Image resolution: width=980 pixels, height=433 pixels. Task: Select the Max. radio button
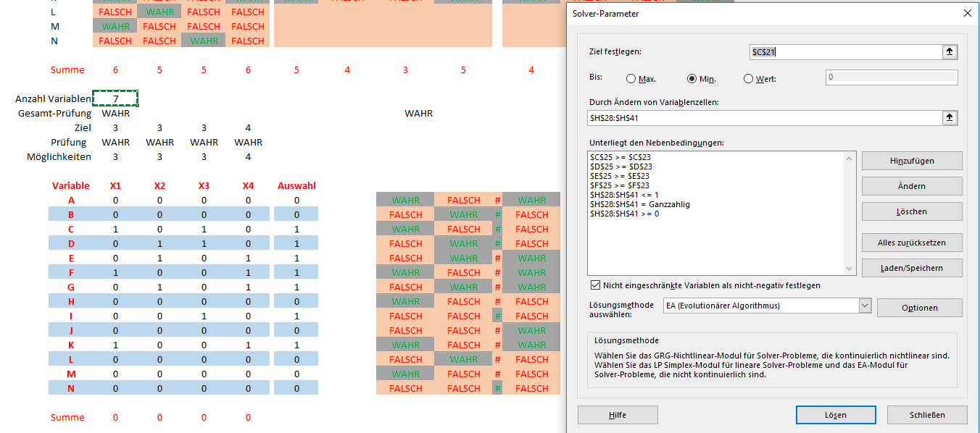click(631, 78)
